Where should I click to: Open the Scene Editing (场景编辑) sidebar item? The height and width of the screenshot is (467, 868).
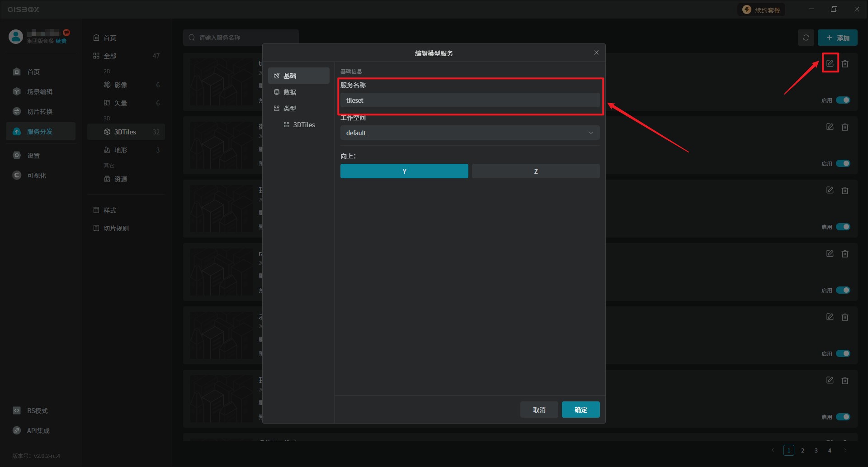pos(39,92)
